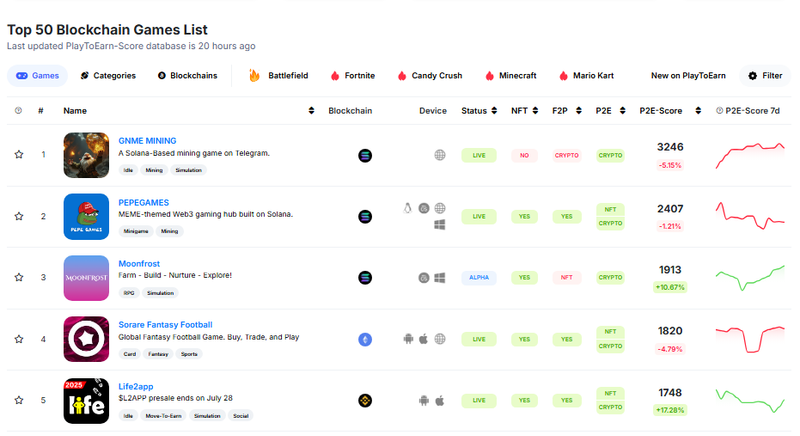Click the web globe icon on GNME MINING row

[440, 155]
